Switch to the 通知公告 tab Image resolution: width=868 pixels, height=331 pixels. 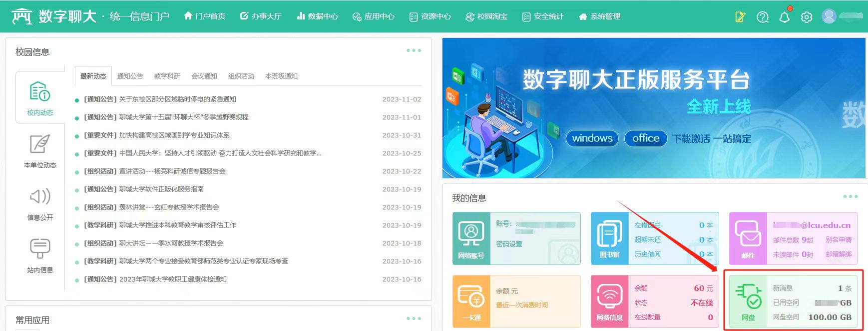pos(130,76)
